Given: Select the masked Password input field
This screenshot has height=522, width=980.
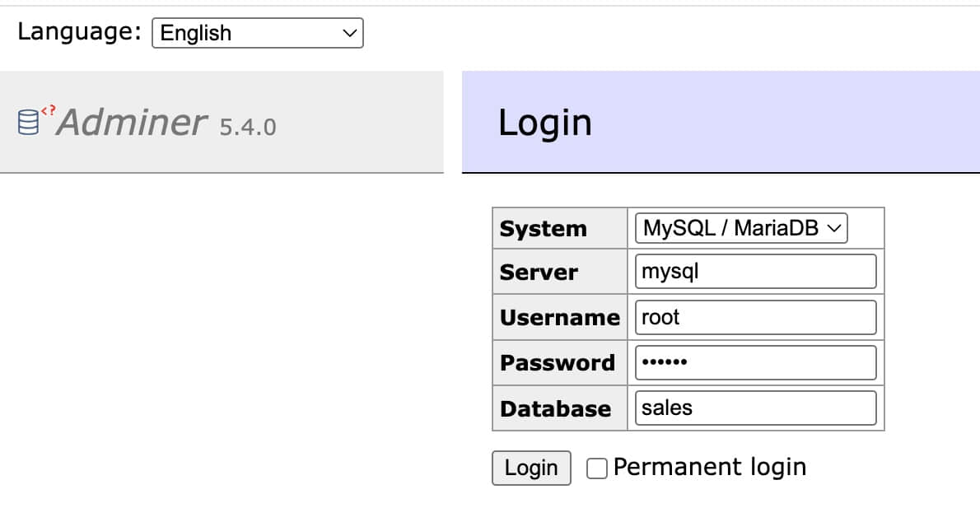Looking at the screenshot, I should [755, 363].
